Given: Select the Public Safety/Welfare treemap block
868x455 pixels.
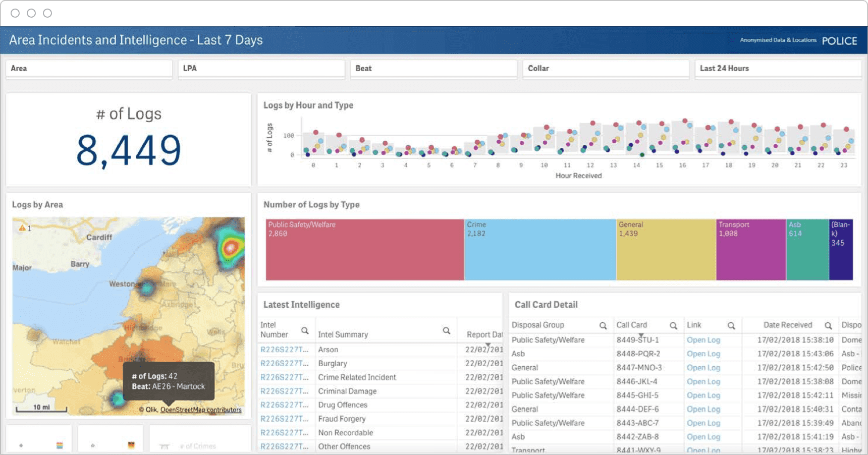Looking at the screenshot, I should [x=365, y=250].
